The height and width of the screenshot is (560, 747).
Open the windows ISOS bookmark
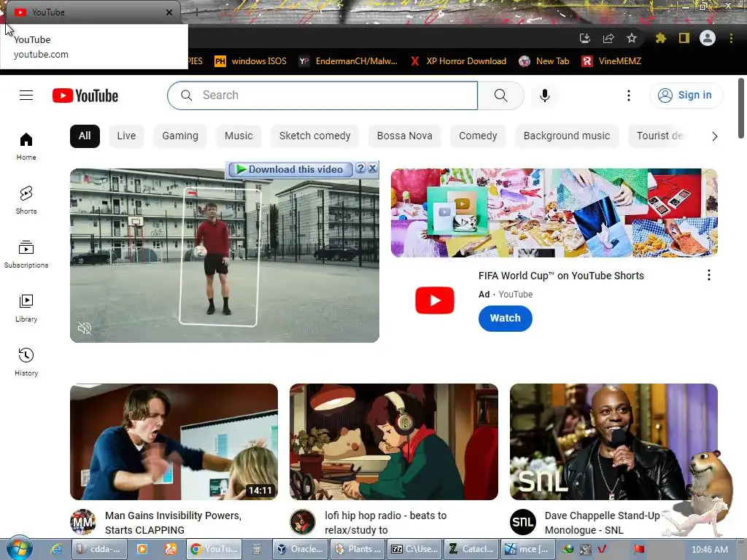pyautogui.click(x=251, y=61)
